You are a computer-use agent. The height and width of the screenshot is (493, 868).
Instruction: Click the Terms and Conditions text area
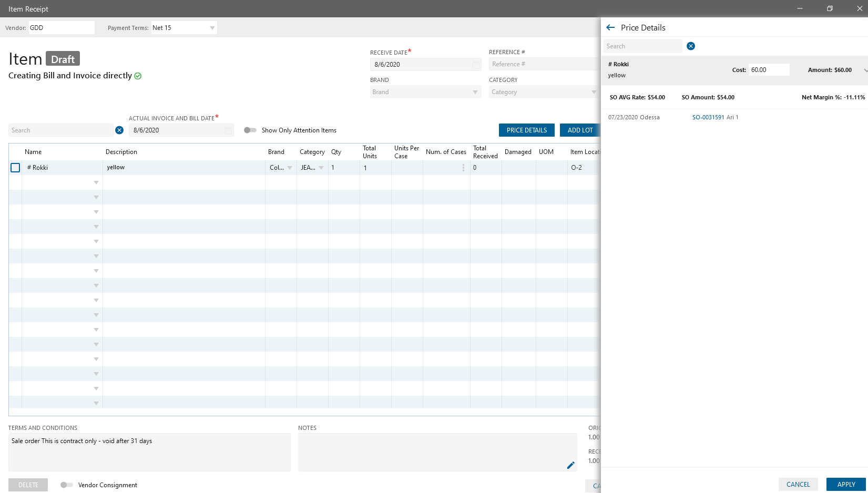(x=150, y=452)
